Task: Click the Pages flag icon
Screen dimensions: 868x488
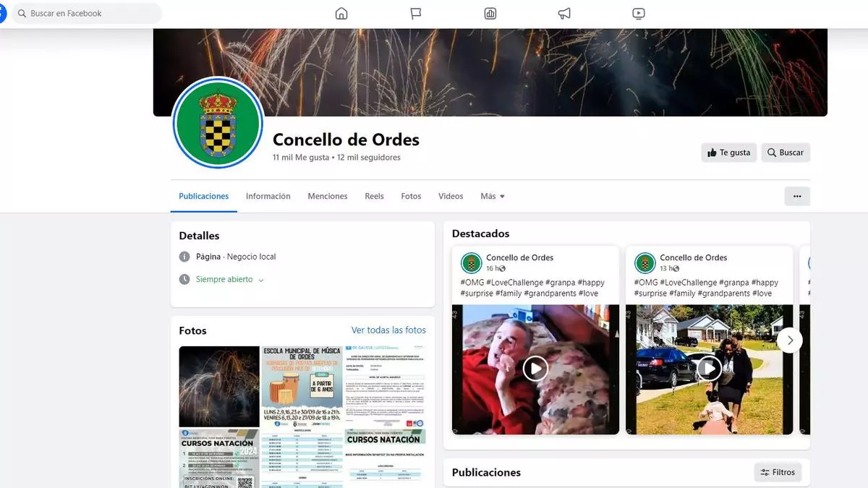Action: tap(416, 14)
